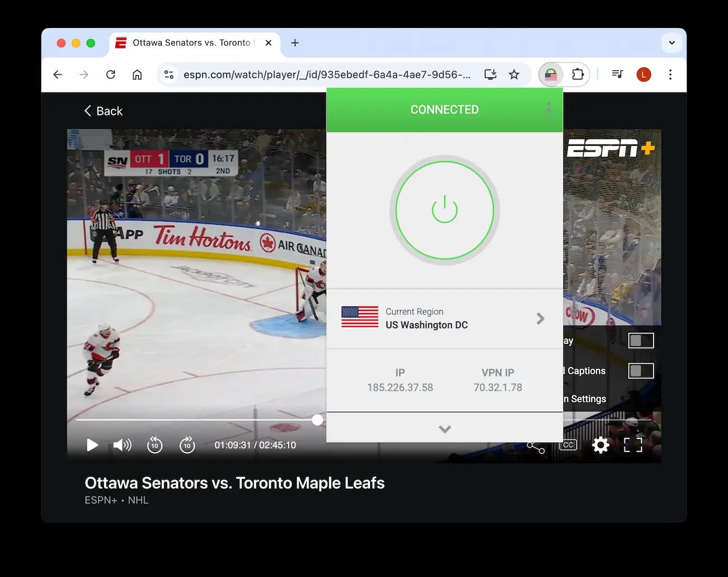Open the VPN three-dot options menu

(548, 110)
